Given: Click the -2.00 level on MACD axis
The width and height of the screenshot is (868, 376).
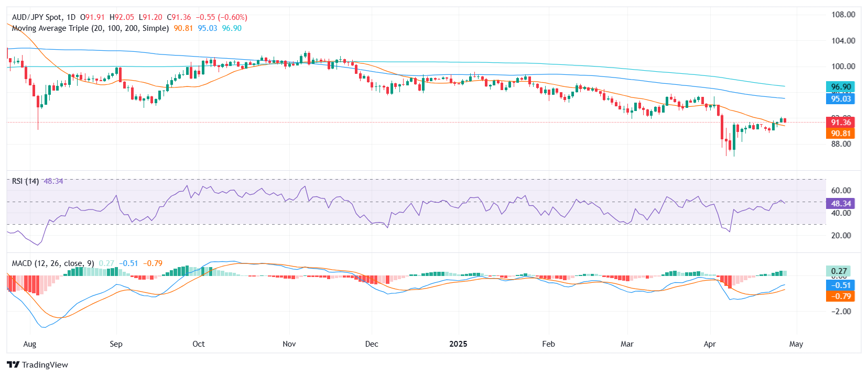Looking at the screenshot, I should tap(841, 312).
